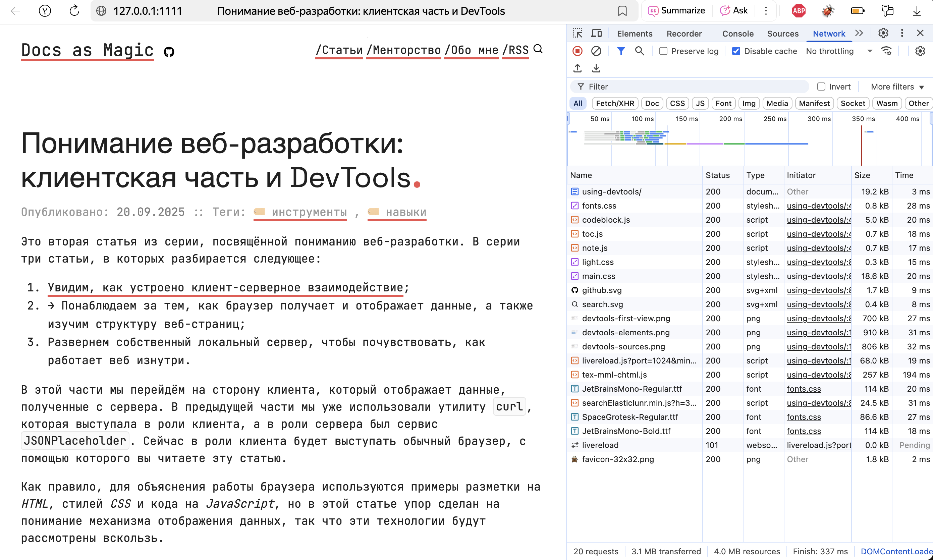Click the GitHub icon next to Docs as Magic
The height and width of the screenshot is (560, 933).
pyautogui.click(x=169, y=52)
